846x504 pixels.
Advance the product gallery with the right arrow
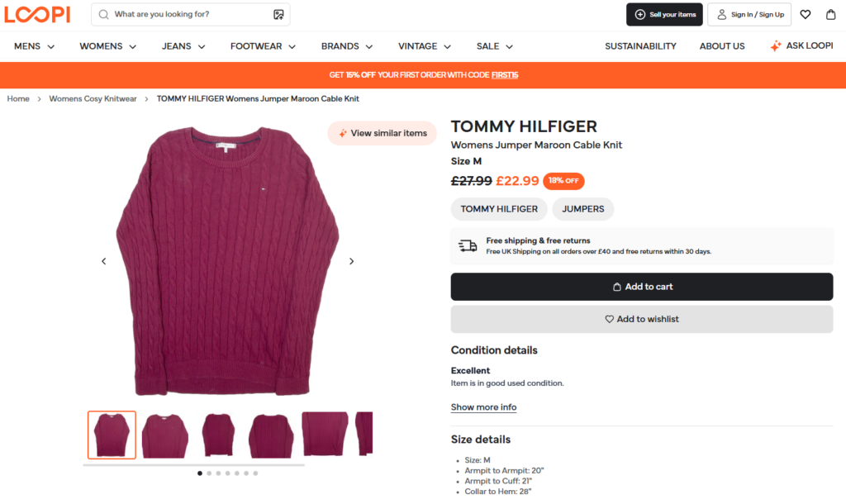[x=351, y=260]
